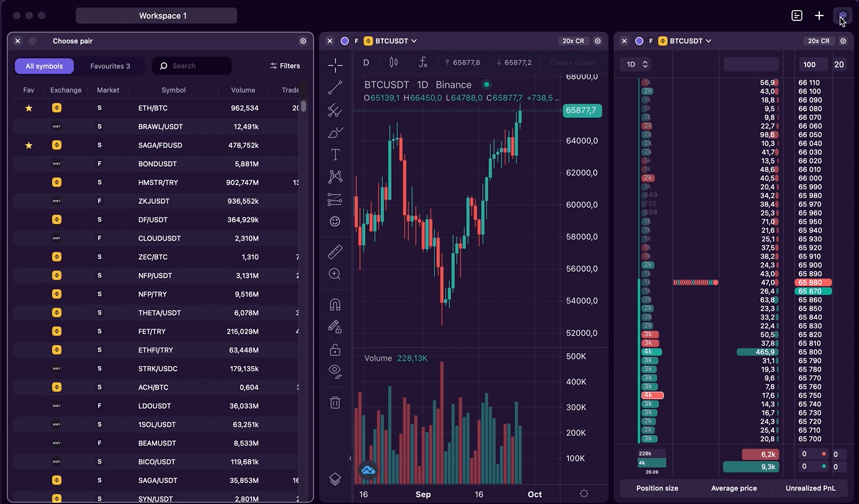The width and height of the screenshot is (859, 504).
Task: Open the 1D timeframe selector in order book
Action: click(635, 65)
